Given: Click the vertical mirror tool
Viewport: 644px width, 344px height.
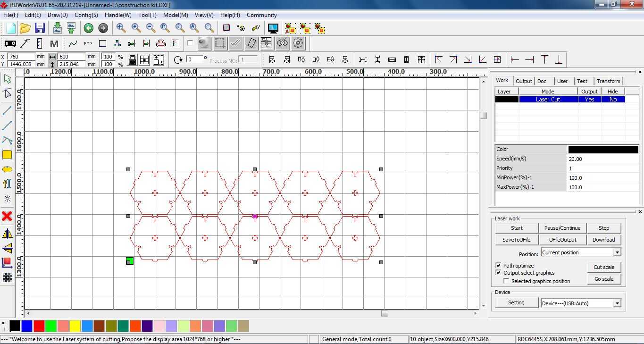Looking at the screenshot, I should click(7, 248).
